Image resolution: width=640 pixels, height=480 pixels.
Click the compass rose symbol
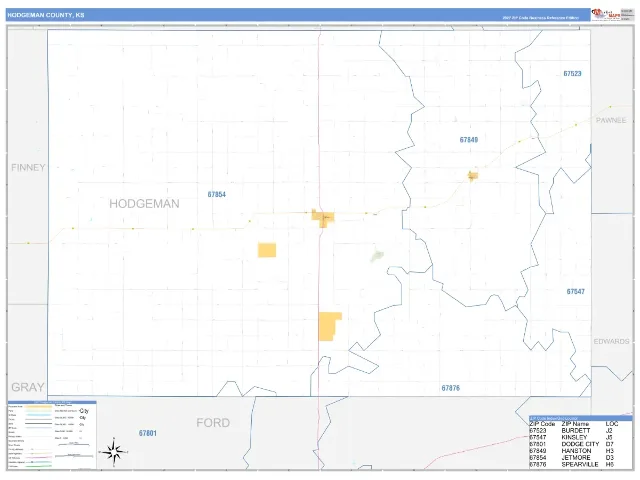point(114,452)
